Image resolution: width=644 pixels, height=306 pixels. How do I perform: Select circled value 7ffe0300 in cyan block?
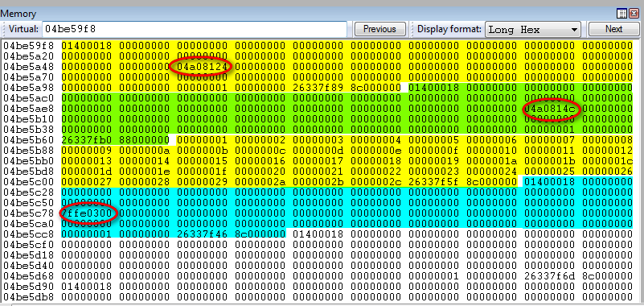(x=87, y=213)
